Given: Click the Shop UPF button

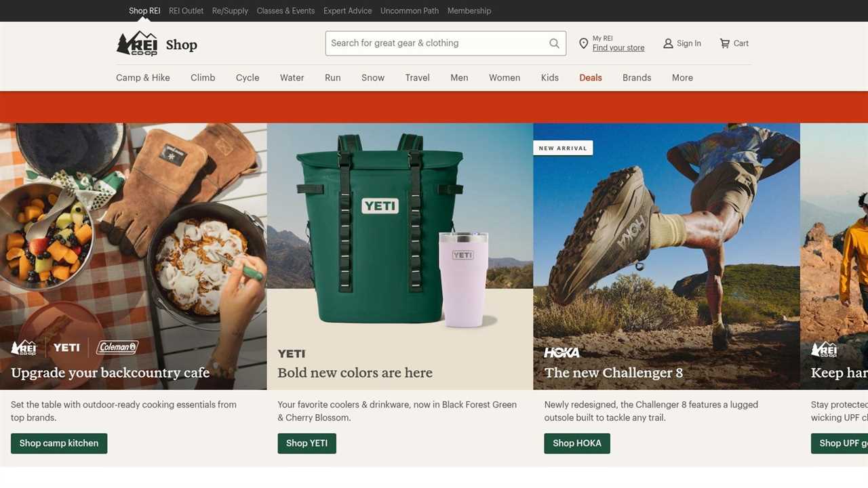Looking at the screenshot, I should 840,443.
